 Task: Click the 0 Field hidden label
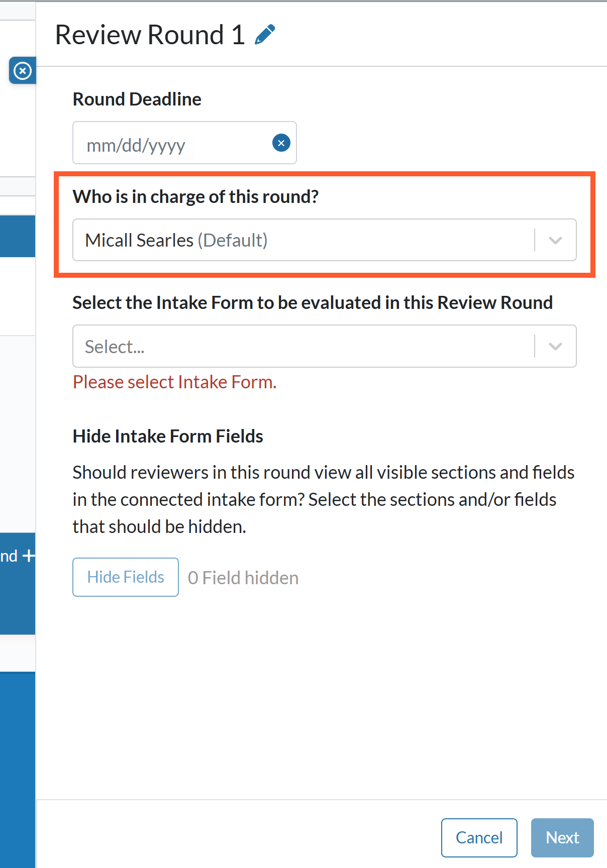[x=243, y=578]
